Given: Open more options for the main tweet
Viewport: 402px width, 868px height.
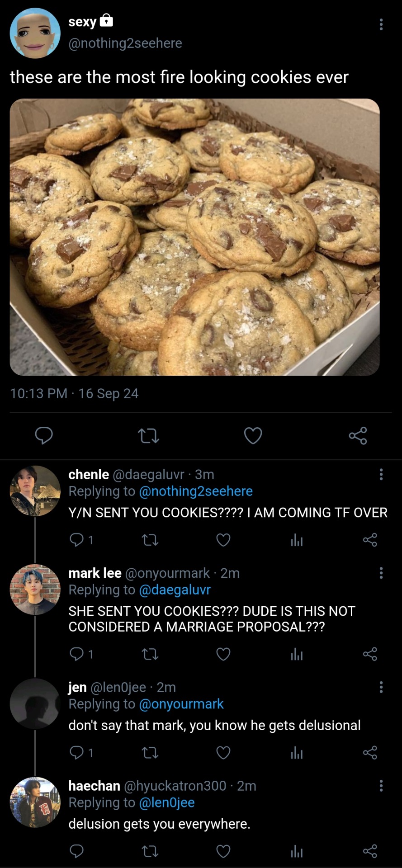Looking at the screenshot, I should (381, 24).
